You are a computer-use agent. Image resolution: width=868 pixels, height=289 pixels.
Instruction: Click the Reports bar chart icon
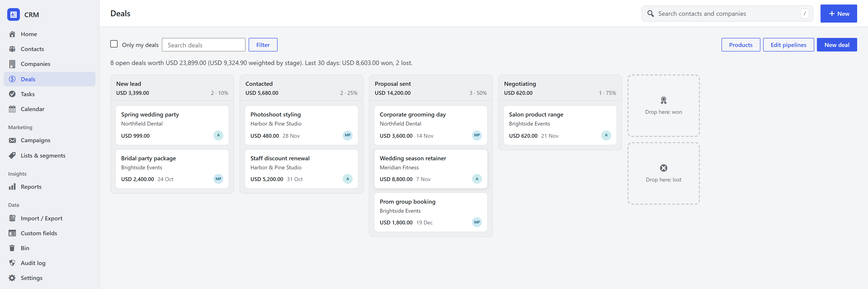pyautogui.click(x=12, y=187)
